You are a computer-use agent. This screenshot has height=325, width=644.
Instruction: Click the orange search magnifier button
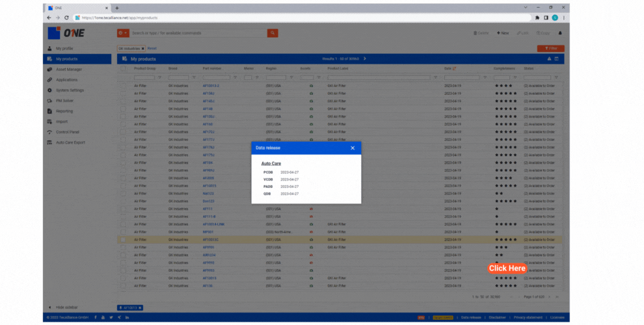[273, 33]
